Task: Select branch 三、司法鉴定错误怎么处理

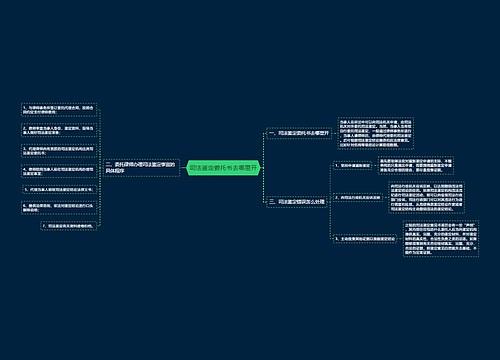Action: tap(296, 202)
